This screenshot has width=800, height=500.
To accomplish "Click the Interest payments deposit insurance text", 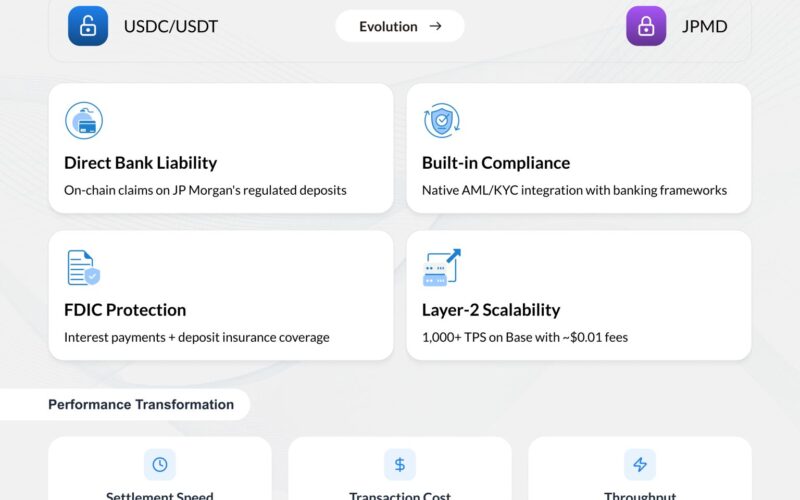I will click(197, 337).
